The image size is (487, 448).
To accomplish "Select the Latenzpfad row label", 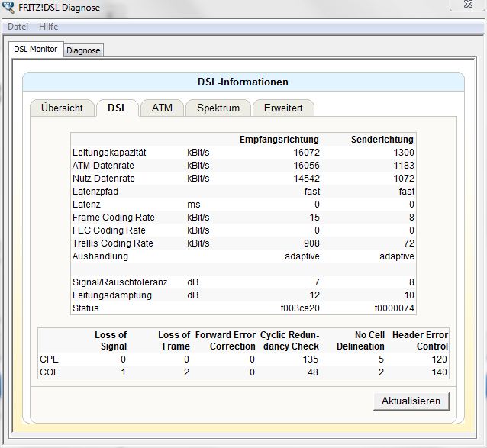I will coord(95,192).
